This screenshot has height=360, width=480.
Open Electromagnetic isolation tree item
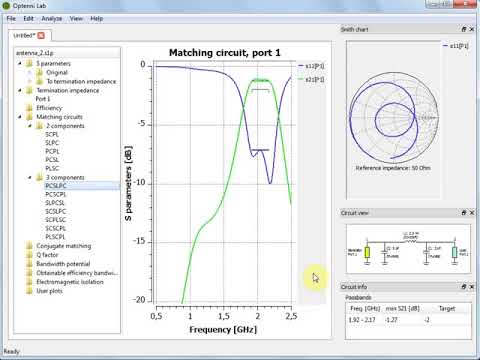[70, 282]
